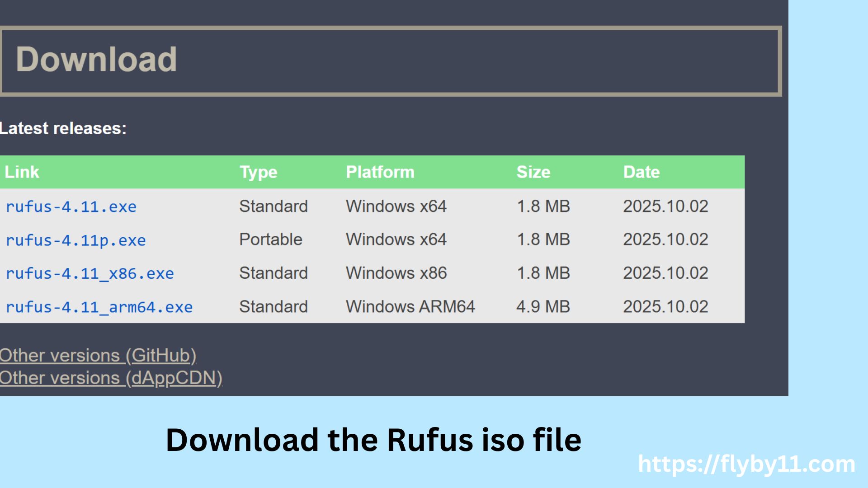This screenshot has height=488, width=868.
Task: Sort the table by Type column
Action: pyautogui.click(x=259, y=172)
